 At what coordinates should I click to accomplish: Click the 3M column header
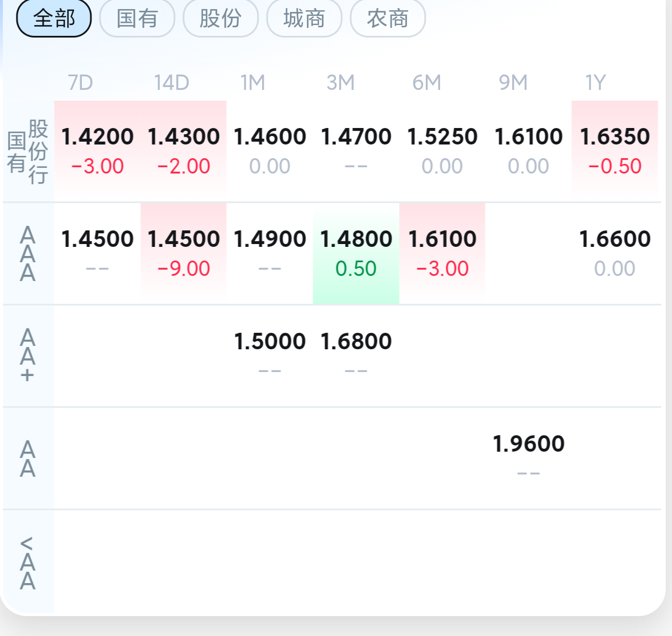(341, 82)
